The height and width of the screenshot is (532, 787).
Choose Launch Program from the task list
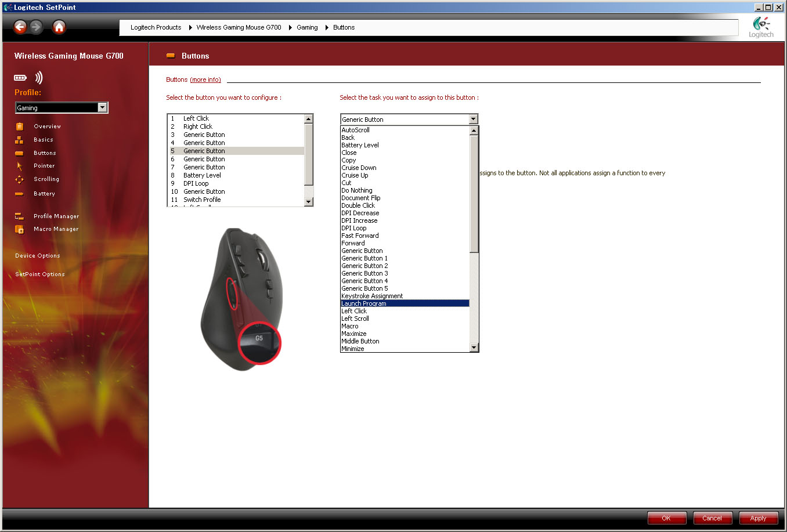[x=405, y=303]
